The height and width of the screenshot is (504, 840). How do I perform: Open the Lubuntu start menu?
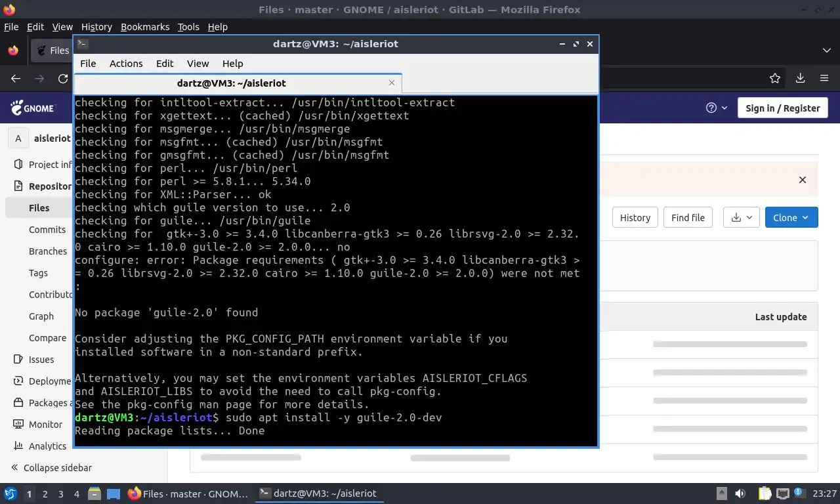click(10, 493)
